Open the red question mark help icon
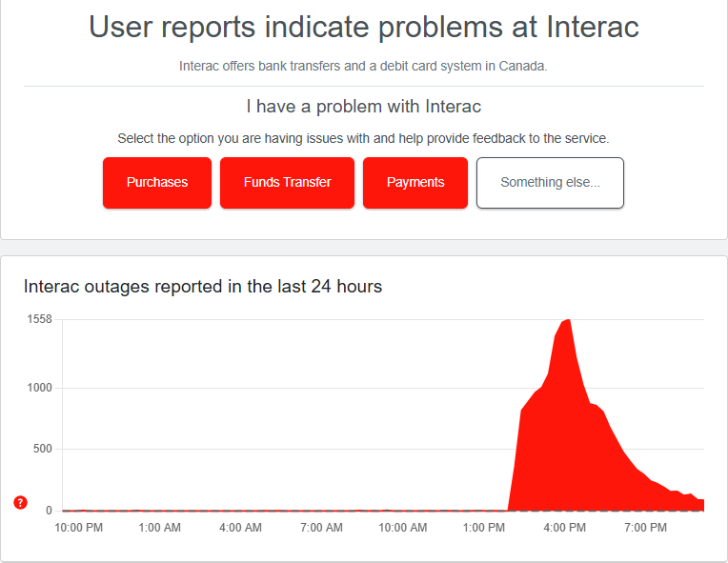Viewport: 728px width, 563px height. pos(20,502)
